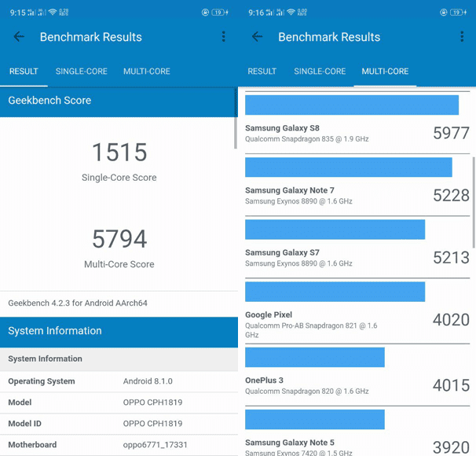The height and width of the screenshot is (456, 476).
Task: Tap Single-Core Score label
Action: coord(119,178)
